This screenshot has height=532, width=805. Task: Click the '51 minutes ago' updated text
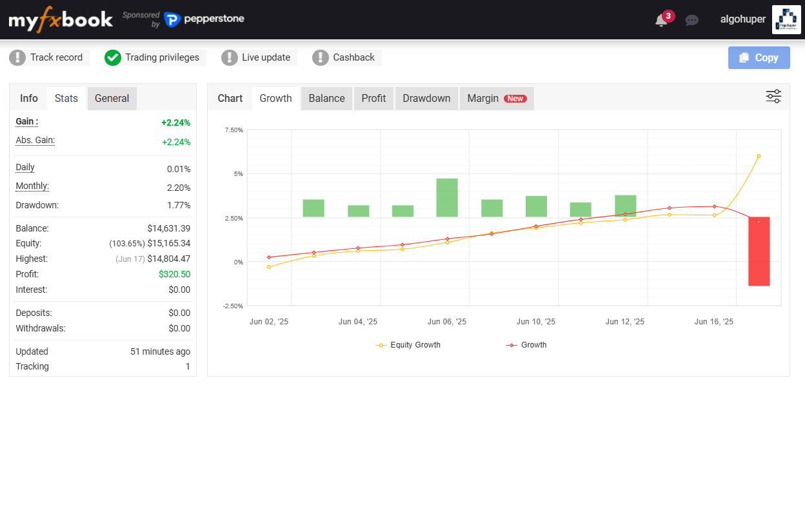pos(160,352)
